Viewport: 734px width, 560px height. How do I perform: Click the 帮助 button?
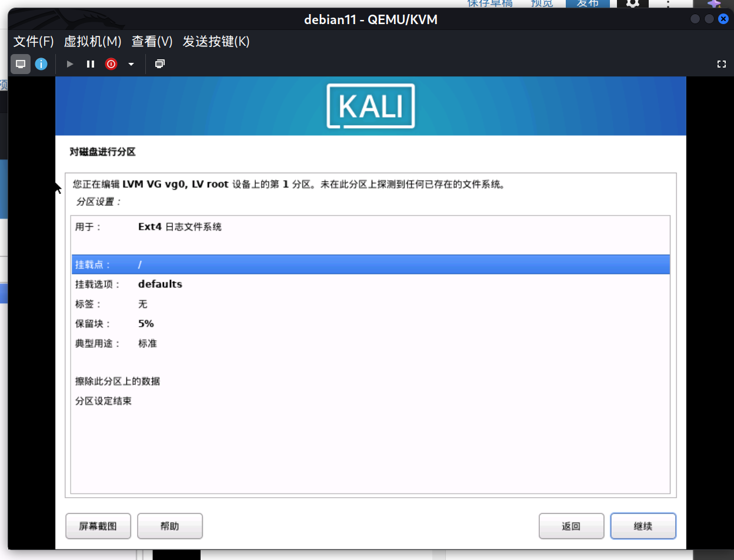(x=170, y=526)
